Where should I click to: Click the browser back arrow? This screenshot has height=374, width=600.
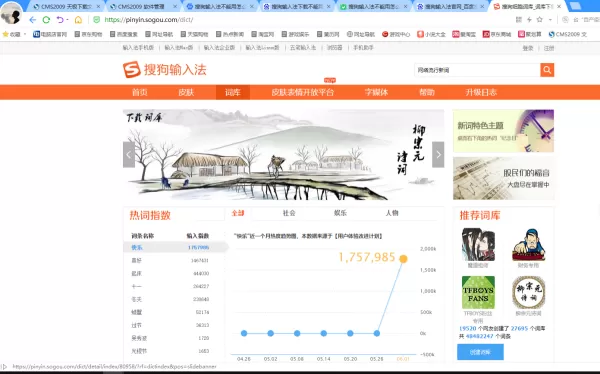pyautogui.click(x=33, y=20)
